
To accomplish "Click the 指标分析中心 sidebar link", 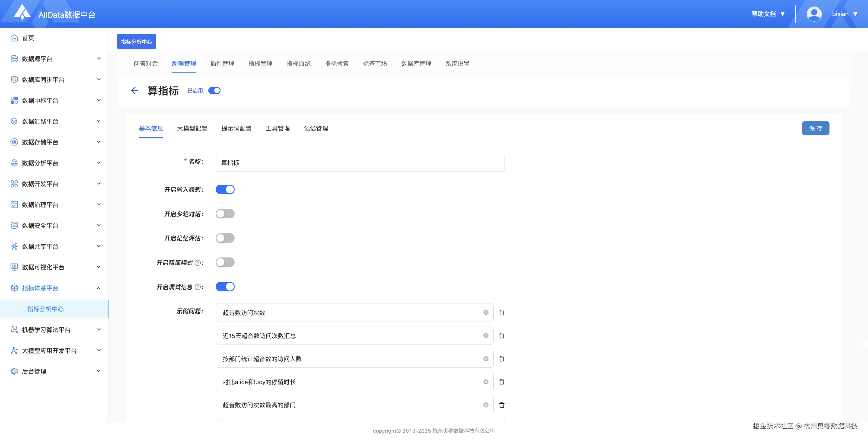I will tap(46, 309).
